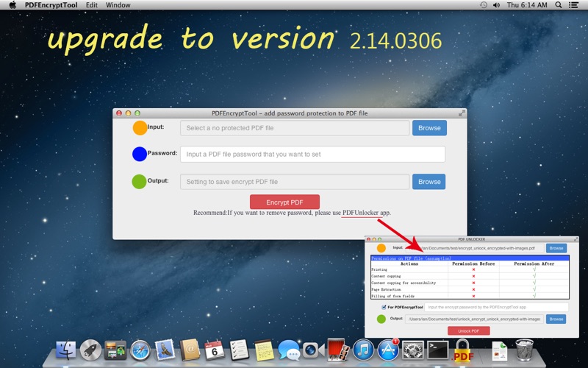The height and width of the screenshot is (368, 588).
Task: Open the Finder icon in the Dock
Action: coord(65,350)
